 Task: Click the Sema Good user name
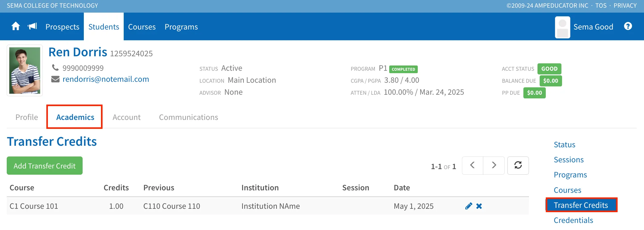593,27
